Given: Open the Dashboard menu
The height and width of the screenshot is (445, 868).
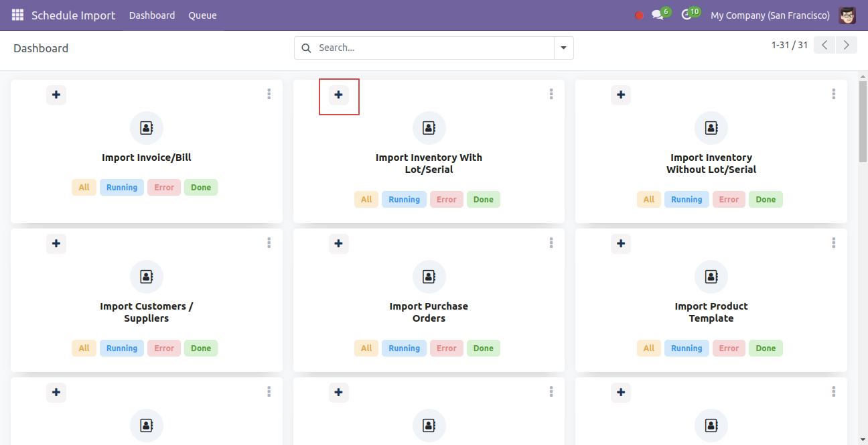Looking at the screenshot, I should click(152, 15).
